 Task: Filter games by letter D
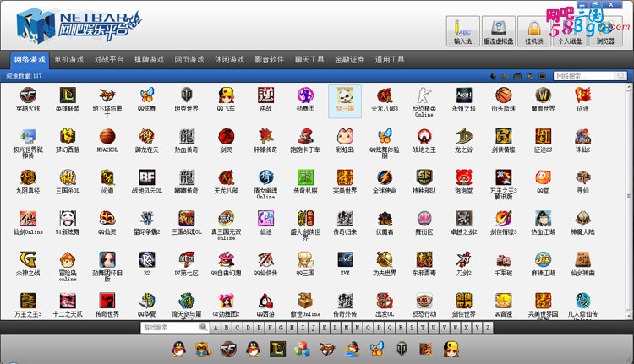249,328
